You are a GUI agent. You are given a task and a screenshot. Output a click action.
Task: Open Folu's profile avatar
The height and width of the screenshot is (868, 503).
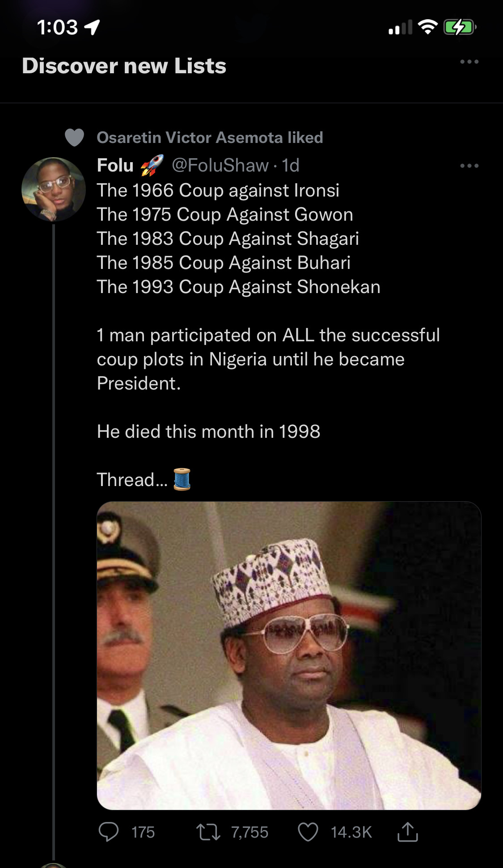click(x=54, y=189)
